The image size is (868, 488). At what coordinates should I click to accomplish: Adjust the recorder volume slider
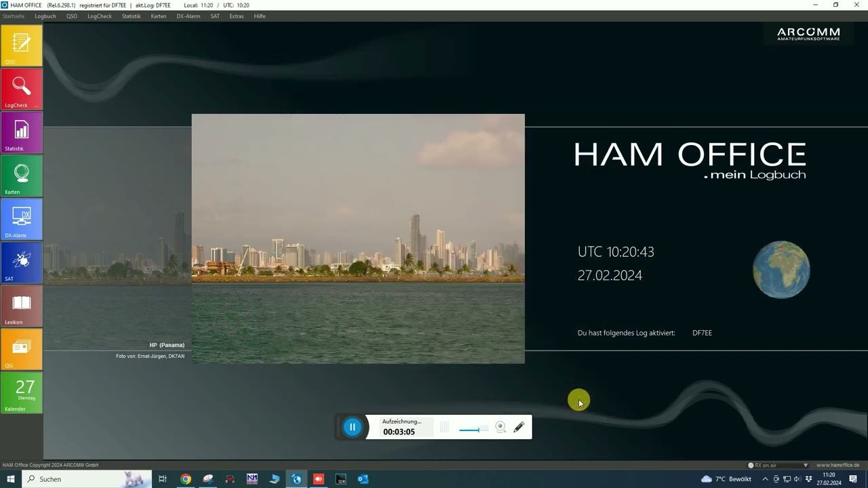pyautogui.click(x=473, y=430)
